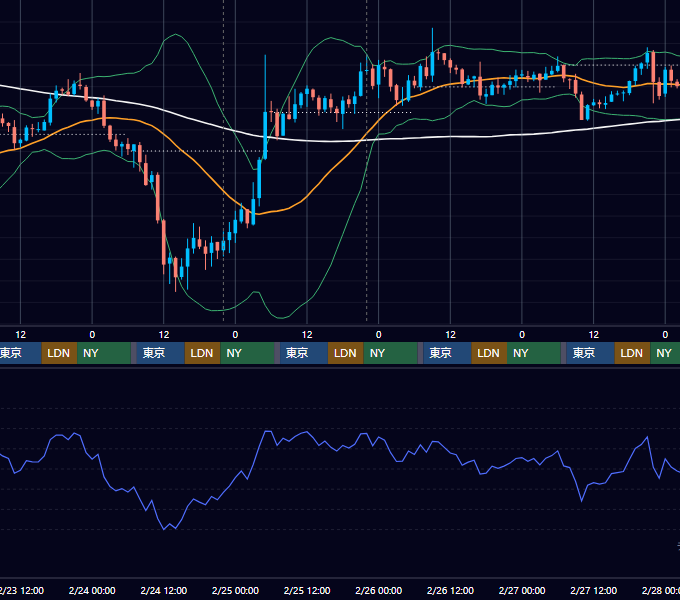Image resolution: width=680 pixels, height=600 pixels.
Task: Select the 2/27 12:00 time axis label
Action: click(x=593, y=590)
